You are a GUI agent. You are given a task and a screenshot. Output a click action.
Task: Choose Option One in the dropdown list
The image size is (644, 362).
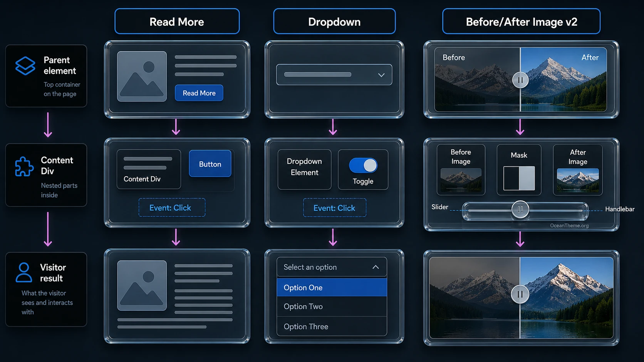point(332,287)
